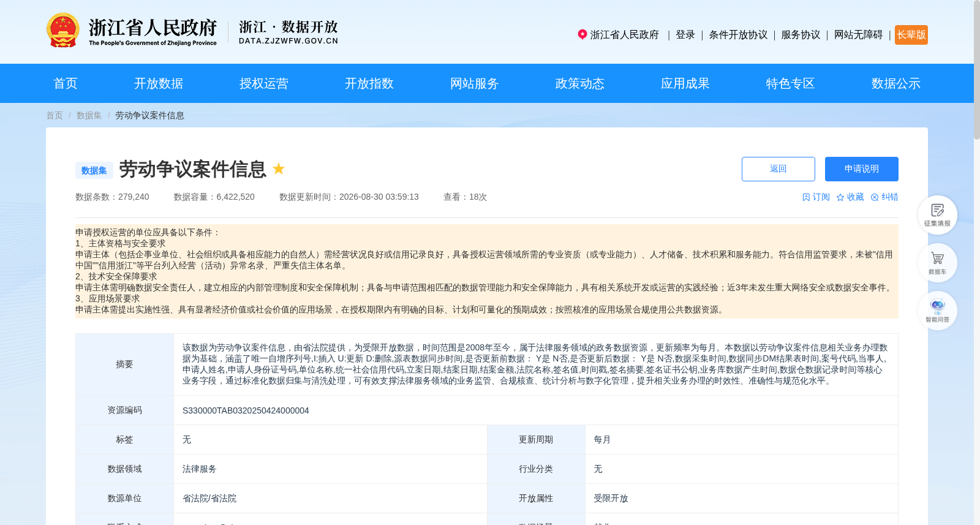Open the 条件开放协议 link

click(738, 35)
